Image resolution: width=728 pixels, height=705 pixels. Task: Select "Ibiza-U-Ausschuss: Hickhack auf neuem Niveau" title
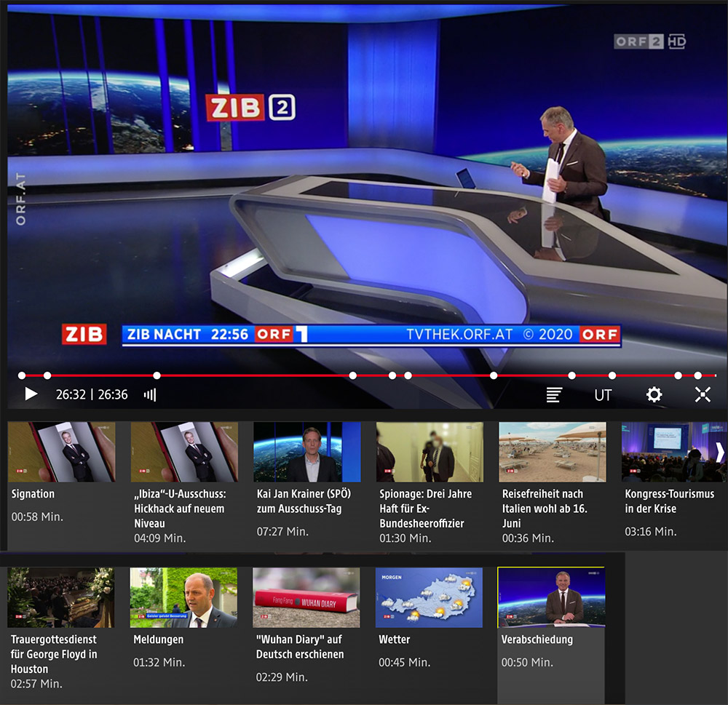coord(180,509)
